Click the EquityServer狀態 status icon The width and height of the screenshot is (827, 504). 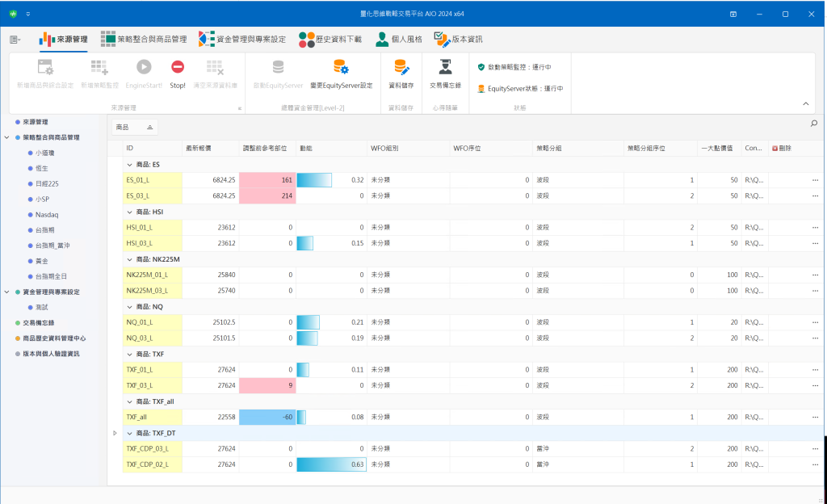481,89
